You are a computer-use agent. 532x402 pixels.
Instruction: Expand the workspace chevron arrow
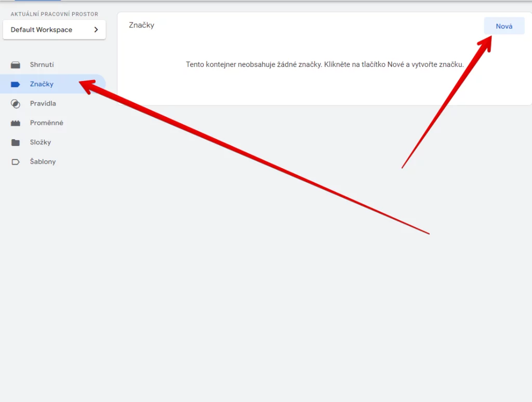click(x=96, y=30)
